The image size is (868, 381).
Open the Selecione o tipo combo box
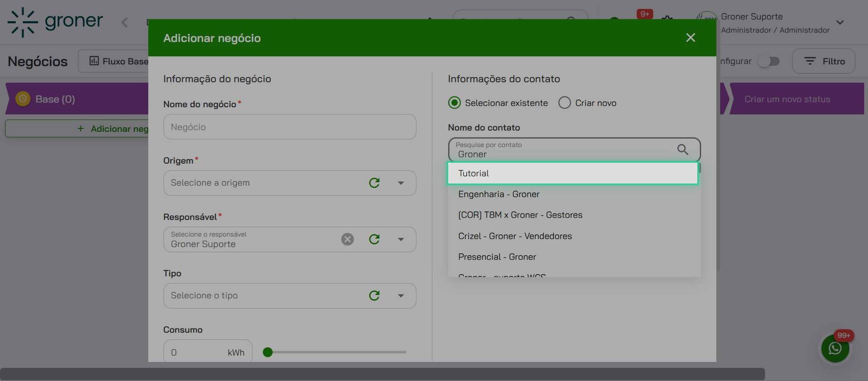coord(290,295)
